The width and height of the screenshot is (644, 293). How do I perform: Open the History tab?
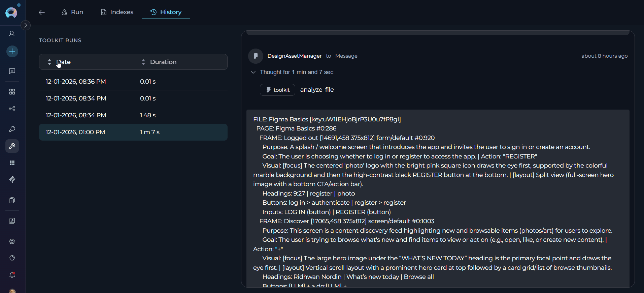tap(166, 12)
